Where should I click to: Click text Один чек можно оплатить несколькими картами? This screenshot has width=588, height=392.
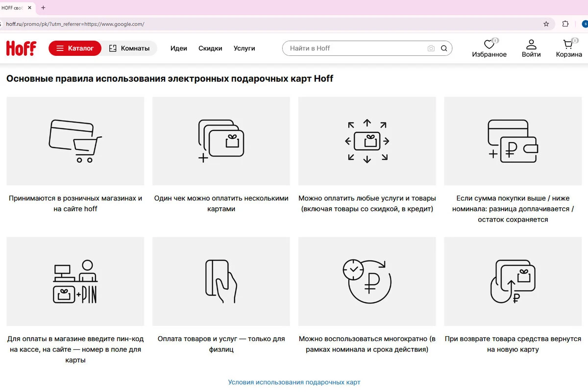point(221,203)
